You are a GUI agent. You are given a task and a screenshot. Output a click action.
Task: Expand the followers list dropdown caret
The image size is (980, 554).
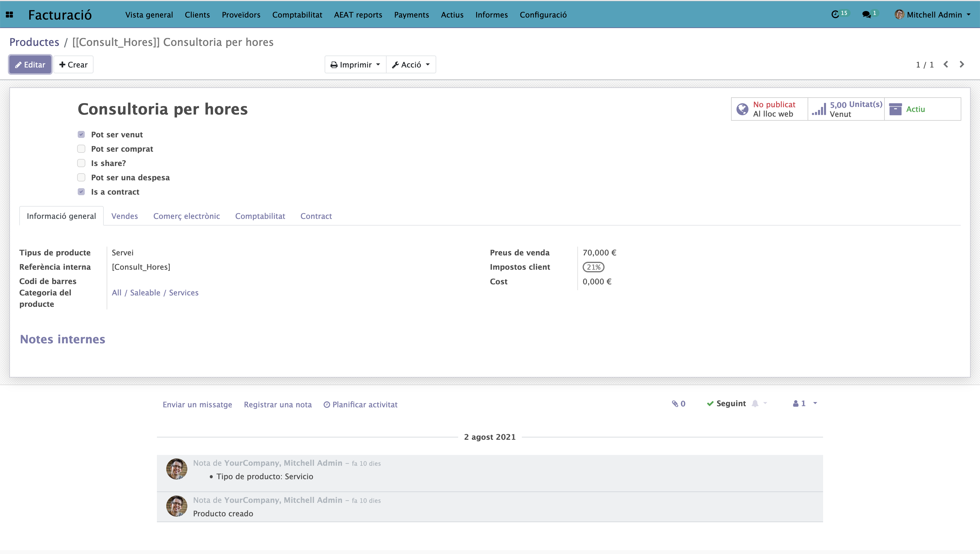(x=815, y=403)
